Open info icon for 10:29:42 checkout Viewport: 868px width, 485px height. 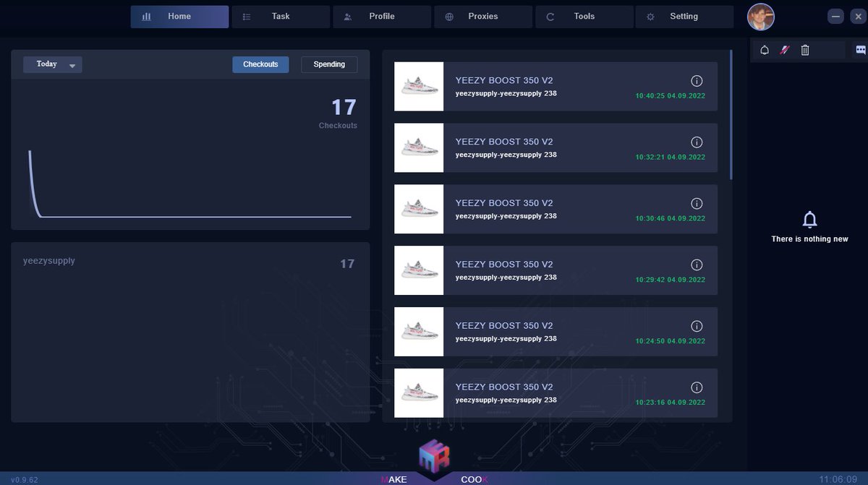(x=697, y=265)
